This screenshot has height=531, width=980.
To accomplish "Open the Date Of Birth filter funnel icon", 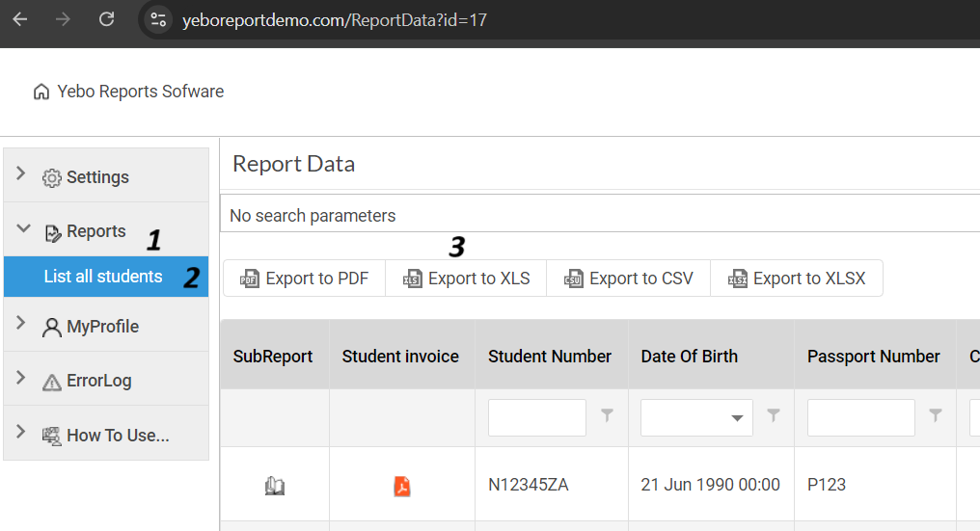I will click(x=774, y=415).
